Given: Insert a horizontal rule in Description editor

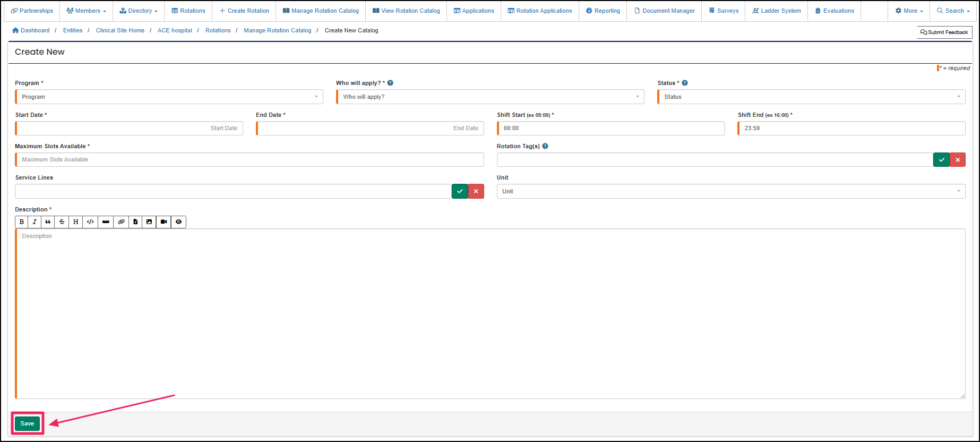Looking at the screenshot, I should [106, 222].
